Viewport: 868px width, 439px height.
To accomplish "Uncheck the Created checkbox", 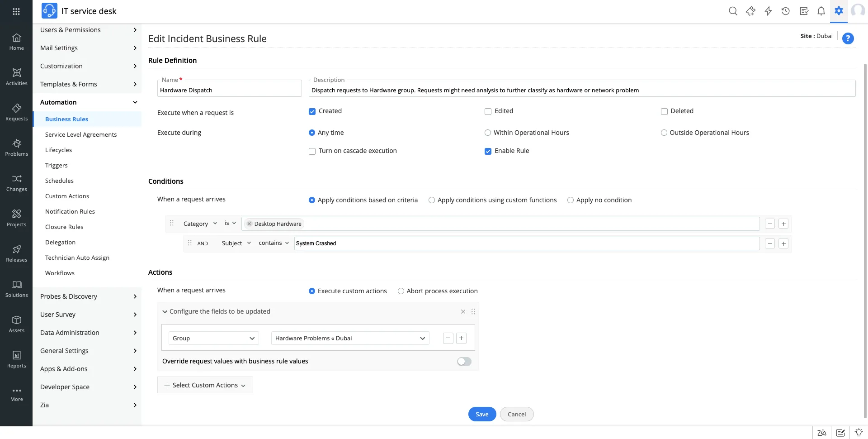I will [312, 111].
